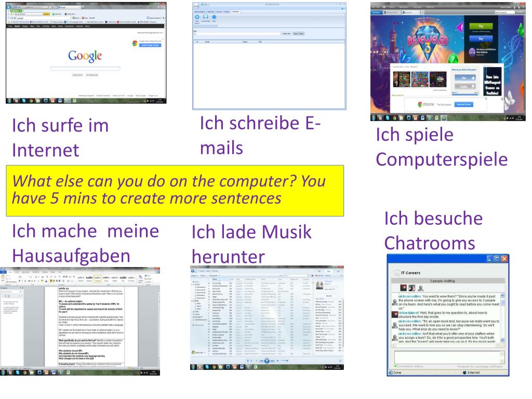Click the first red avatar in chat participants
This screenshot has width=532, height=399.
tap(403, 288)
